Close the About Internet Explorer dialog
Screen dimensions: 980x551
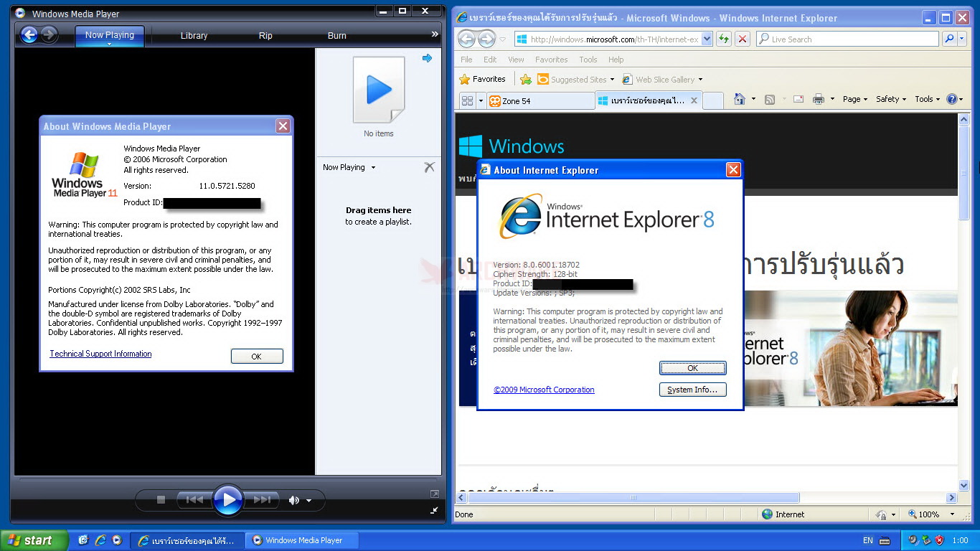click(733, 170)
